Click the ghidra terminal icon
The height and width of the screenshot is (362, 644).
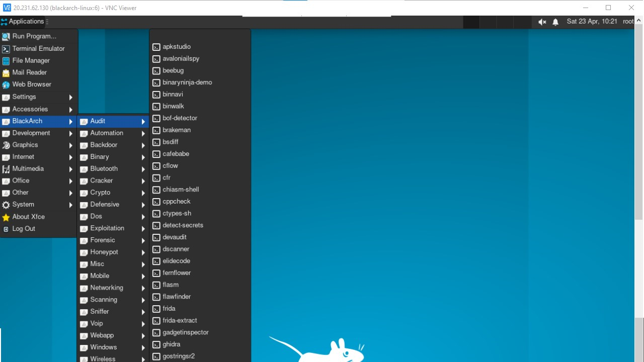156,345
